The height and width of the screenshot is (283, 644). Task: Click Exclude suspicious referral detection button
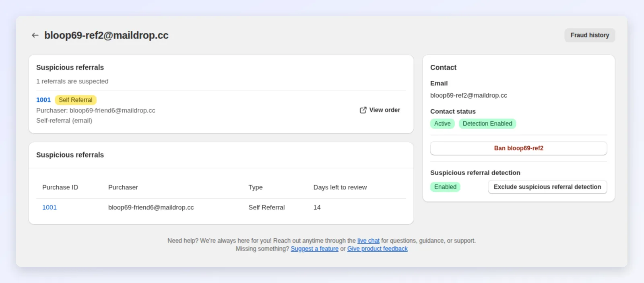tap(547, 187)
